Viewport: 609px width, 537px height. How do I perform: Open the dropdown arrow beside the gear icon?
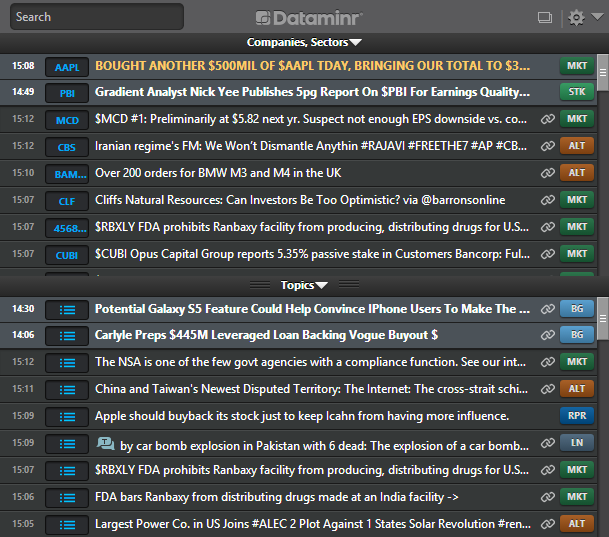point(593,18)
